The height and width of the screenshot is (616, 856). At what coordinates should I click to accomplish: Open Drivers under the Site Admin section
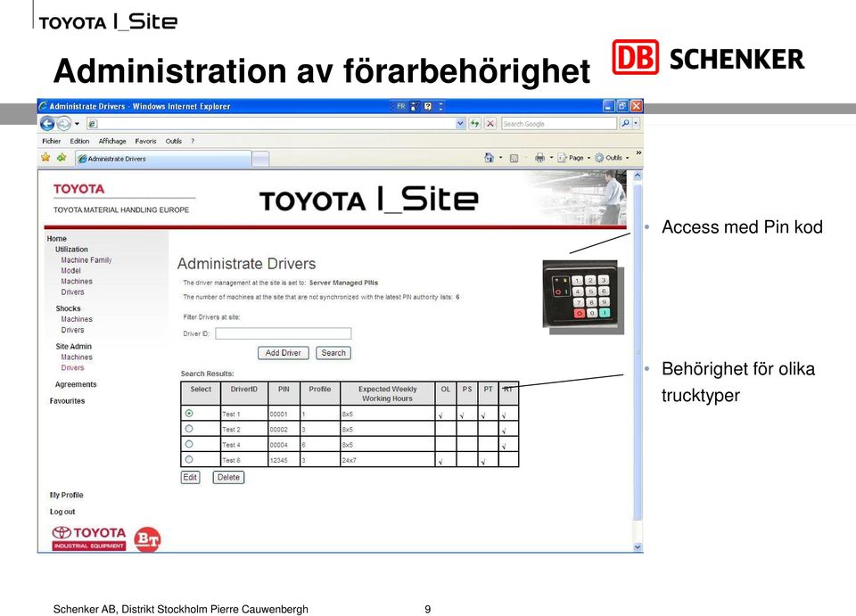[x=72, y=368]
